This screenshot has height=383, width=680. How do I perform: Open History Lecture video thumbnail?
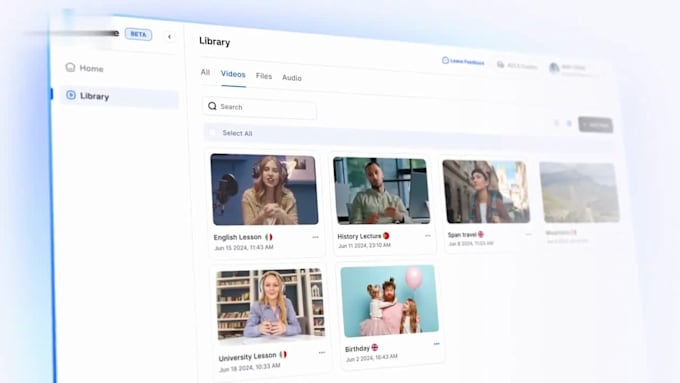382,191
